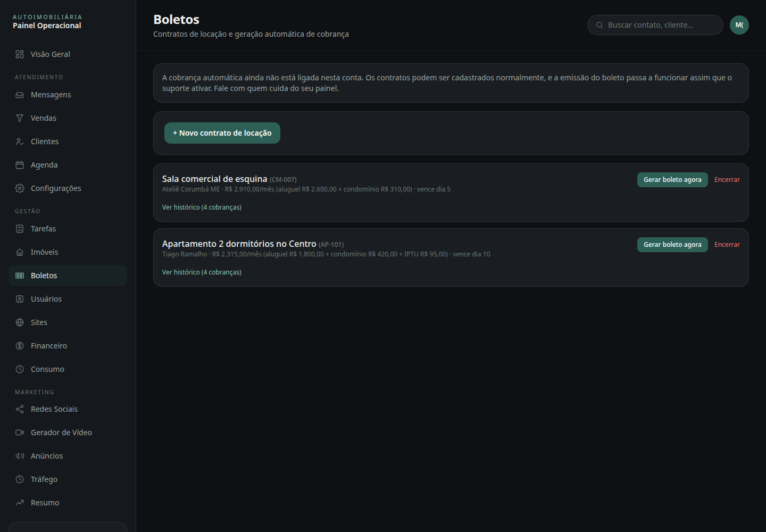Viewport: 766px width, 532px height.
Task: Click the Financeiro dollar icon
Action: pyautogui.click(x=20, y=346)
